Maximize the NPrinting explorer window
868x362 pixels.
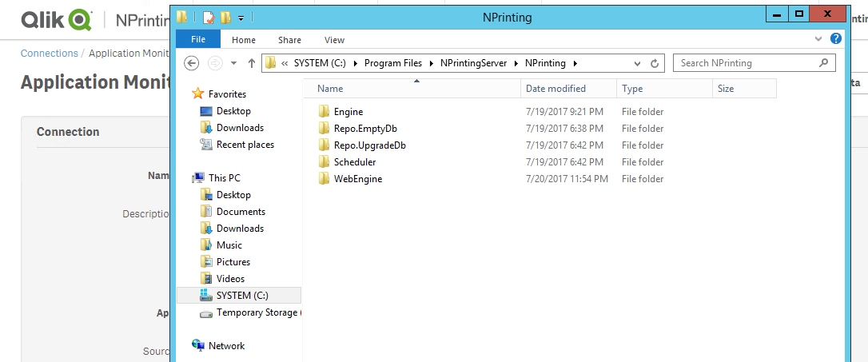click(x=798, y=14)
